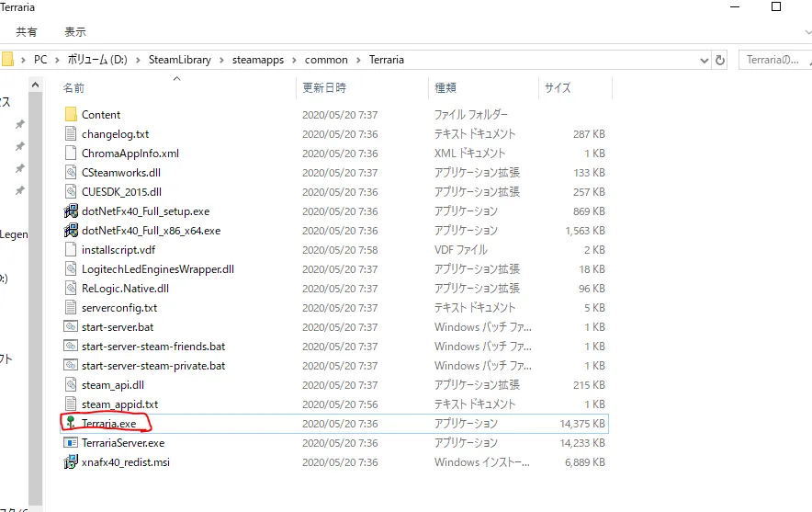This screenshot has width=812, height=512.
Task: Expand the address bar history dropdown
Action: pos(704,61)
